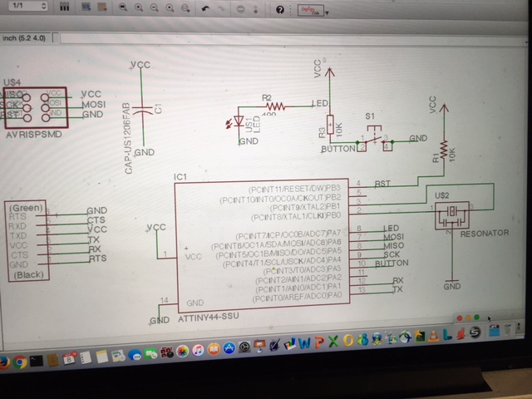Click the undo arrow icon
532x399 pixels.
[x=205, y=8]
